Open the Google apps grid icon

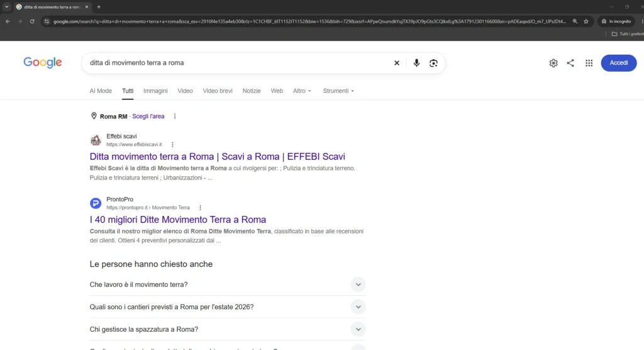(589, 63)
